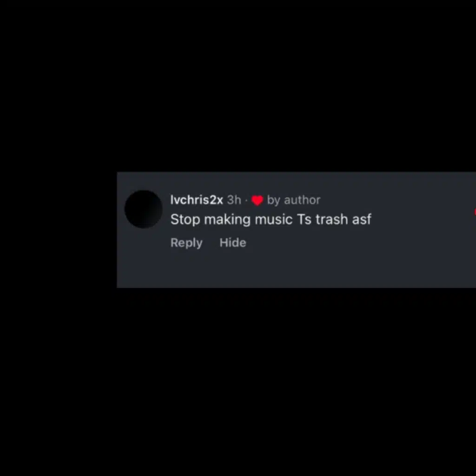Click black backdrop below the comment card

(x=238, y=379)
